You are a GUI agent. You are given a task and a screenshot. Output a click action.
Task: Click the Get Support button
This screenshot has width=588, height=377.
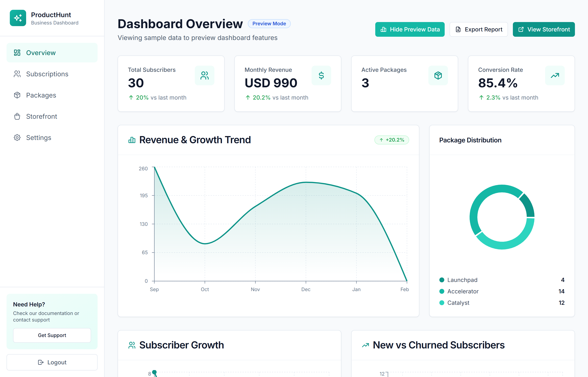coord(52,335)
